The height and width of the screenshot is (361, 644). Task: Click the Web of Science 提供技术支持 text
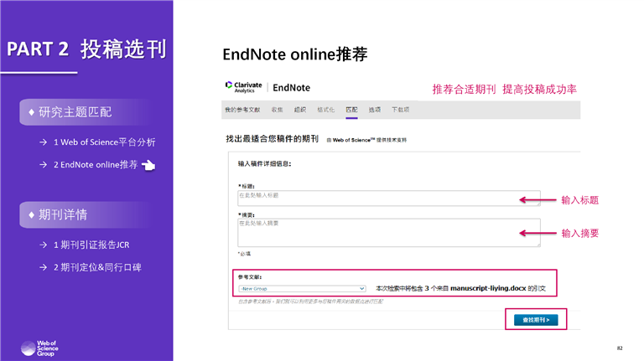(366, 140)
